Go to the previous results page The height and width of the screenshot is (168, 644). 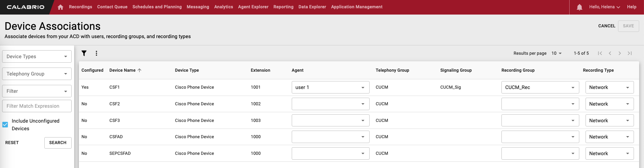click(610, 53)
